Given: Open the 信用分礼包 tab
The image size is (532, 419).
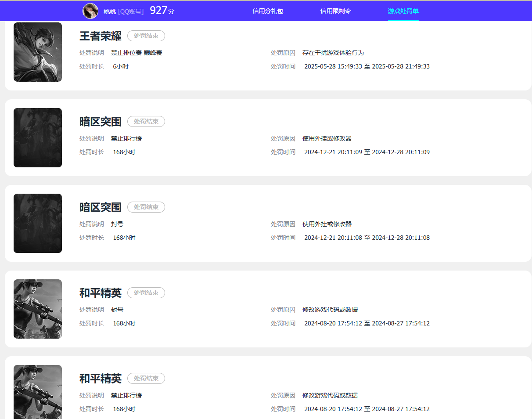Looking at the screenshot, I should pyautogui.click(x=268, y=11).
